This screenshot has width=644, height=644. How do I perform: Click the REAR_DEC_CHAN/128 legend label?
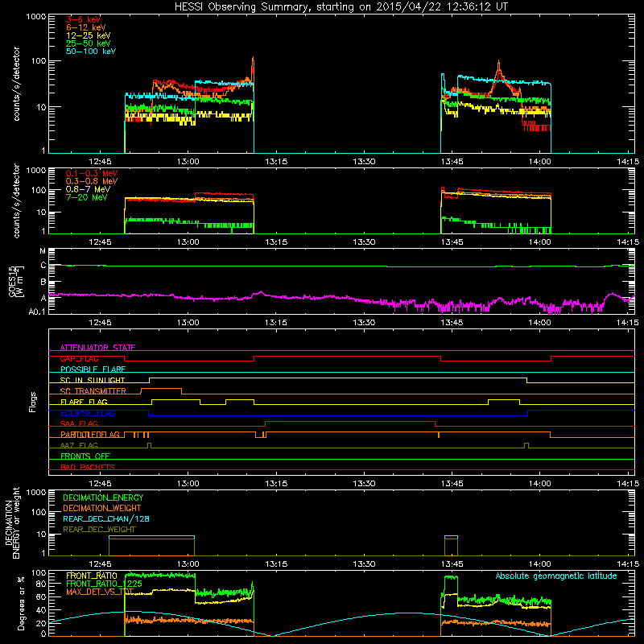point(106,518)
